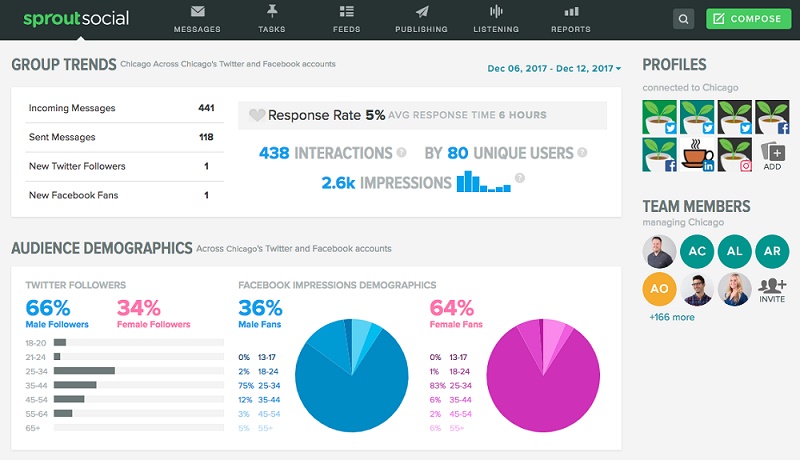Click the Sprout Social logo
This screenshot has width=800, height=460.
tap(76, 18)
